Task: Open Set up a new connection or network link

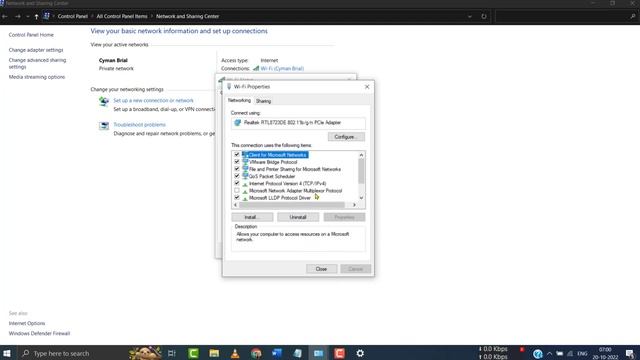Action: coord(153,100)
